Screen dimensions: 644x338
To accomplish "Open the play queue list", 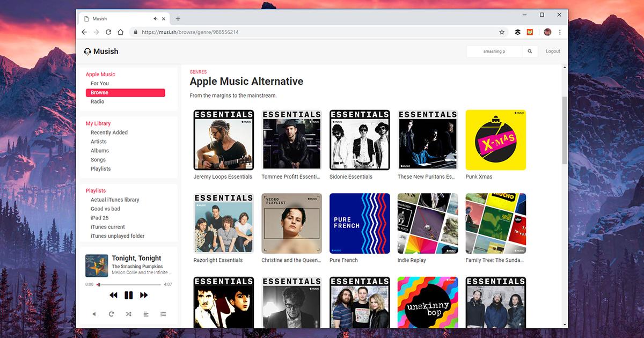I will click(163, 314).
